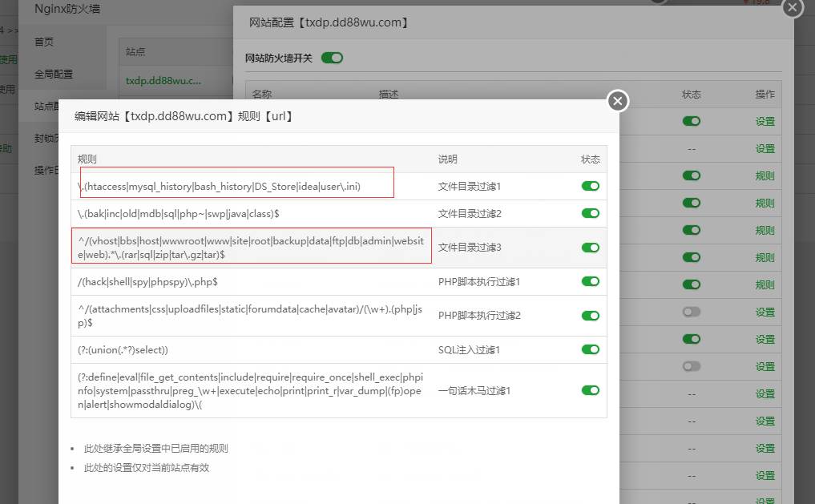Image resolution: width=815 pixels, height=504 pixels.
Task: Open 全局配置 in the Nginx防火墙 sidebar
Action: point(54,75)
